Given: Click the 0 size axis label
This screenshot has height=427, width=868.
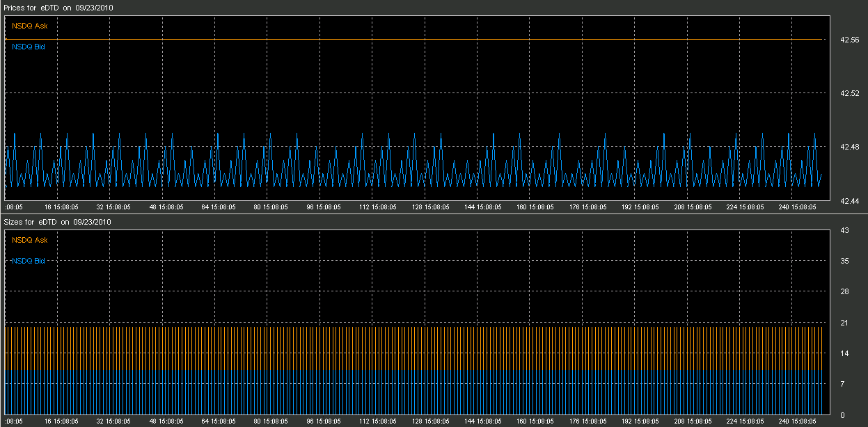Looking at the screenshot, I should (x=842, y=414).
